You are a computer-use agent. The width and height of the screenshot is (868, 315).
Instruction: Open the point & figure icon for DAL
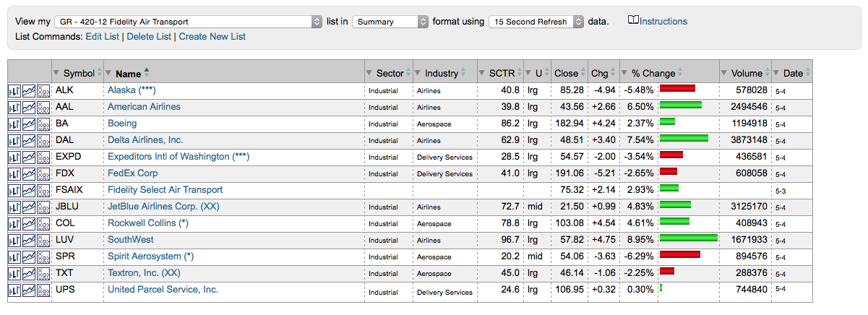point(43,141)
